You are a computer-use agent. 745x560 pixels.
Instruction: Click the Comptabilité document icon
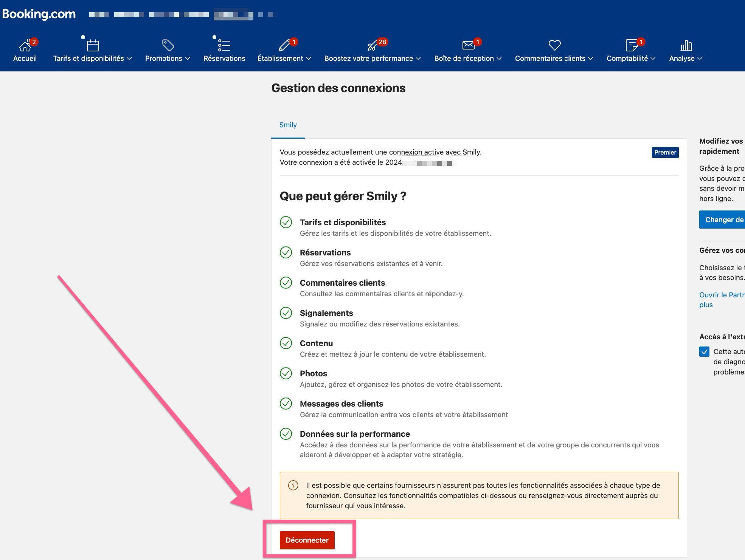click(x=631, y=45)
